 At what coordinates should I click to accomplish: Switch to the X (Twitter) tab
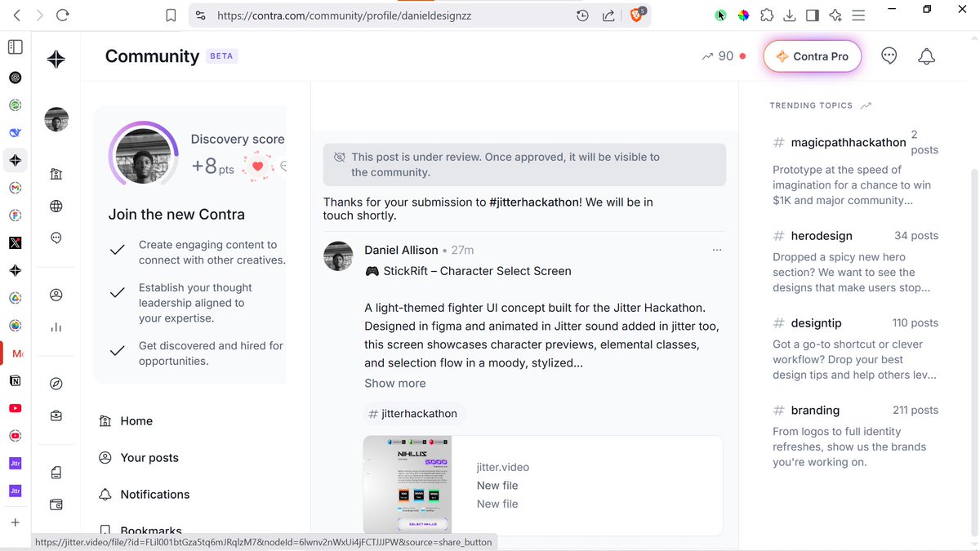pyautogui.click(x=15, y=242)
